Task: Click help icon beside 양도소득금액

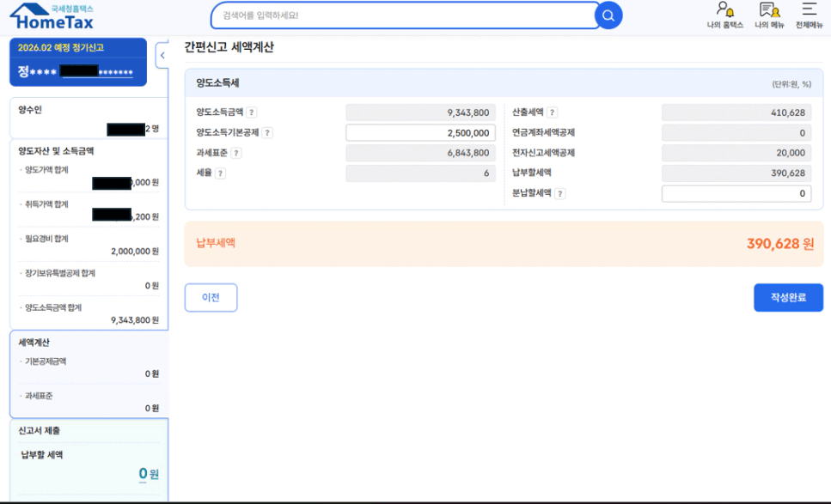Action: [x=252, y=112]
